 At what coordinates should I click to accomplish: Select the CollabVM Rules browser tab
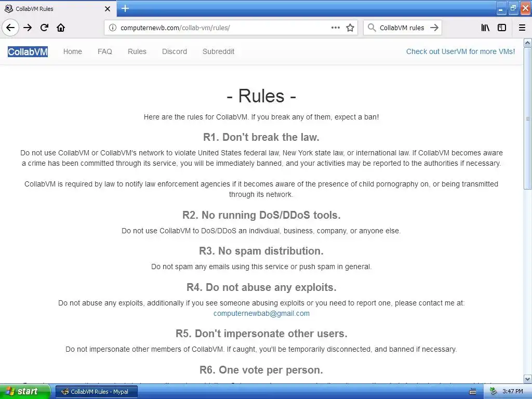click(58, 8)
